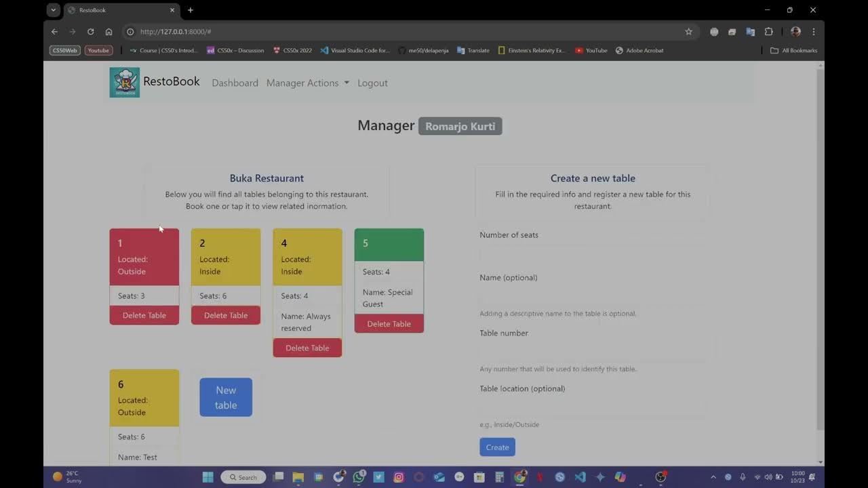Select table 6 card header
The image size is (868, 488).
click(x=144, y=398)
